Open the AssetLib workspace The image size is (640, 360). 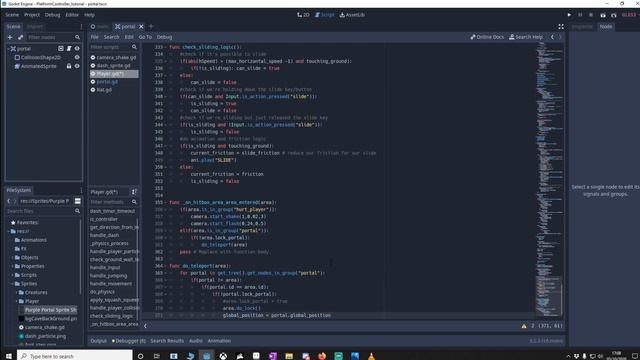click(352, 15)
